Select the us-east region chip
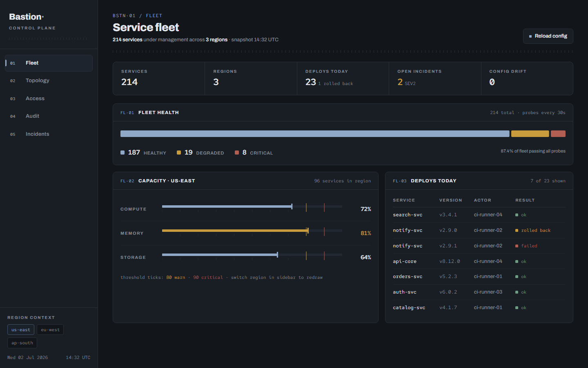The width and height of the screenshot is (588, 368). pyautogui.click(x=21, y=330)
